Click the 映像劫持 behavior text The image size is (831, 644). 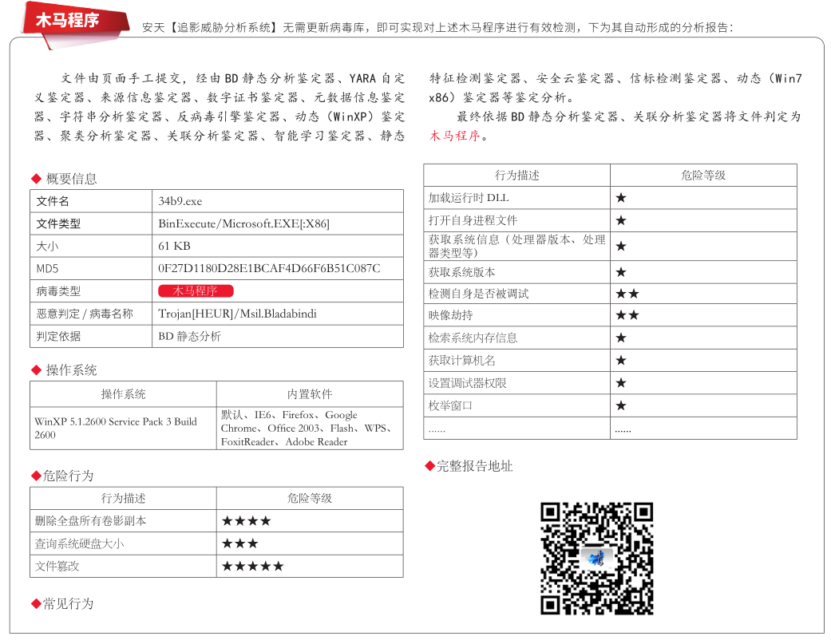pos(450,315)
